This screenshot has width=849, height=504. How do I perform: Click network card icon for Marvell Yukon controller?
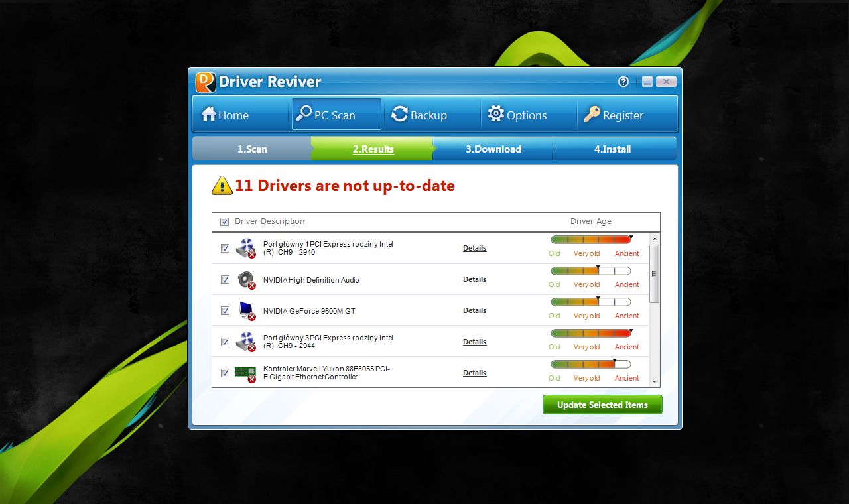coord(246,373)
